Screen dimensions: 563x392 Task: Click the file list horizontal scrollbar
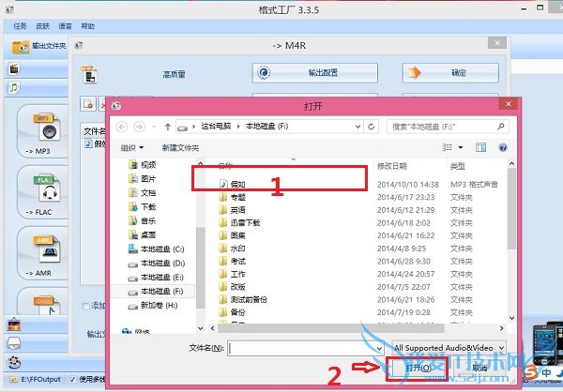point(330,328)
